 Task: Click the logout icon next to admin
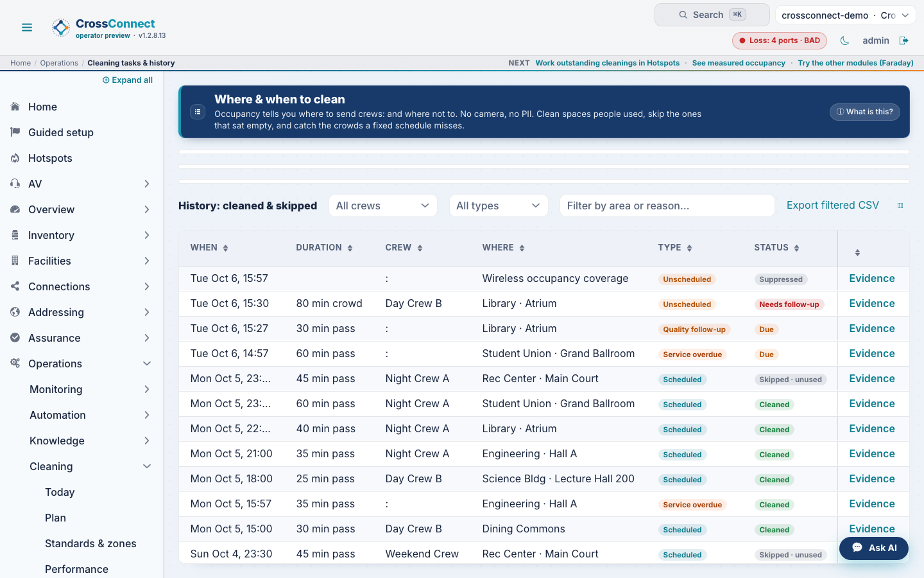point(904,40)
